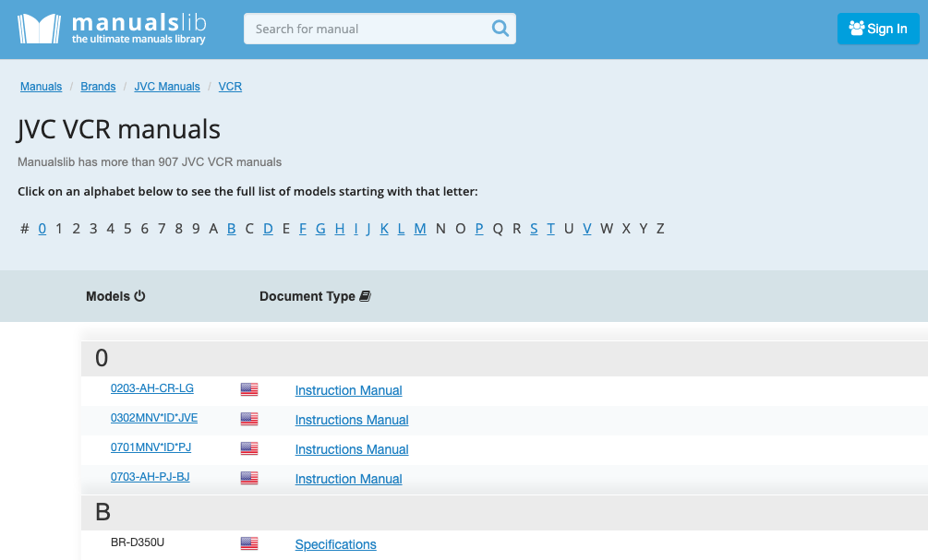The height and width of the screenshot is (560, 928).
Task: Jump to models starting with H
Action: [339, 228]
